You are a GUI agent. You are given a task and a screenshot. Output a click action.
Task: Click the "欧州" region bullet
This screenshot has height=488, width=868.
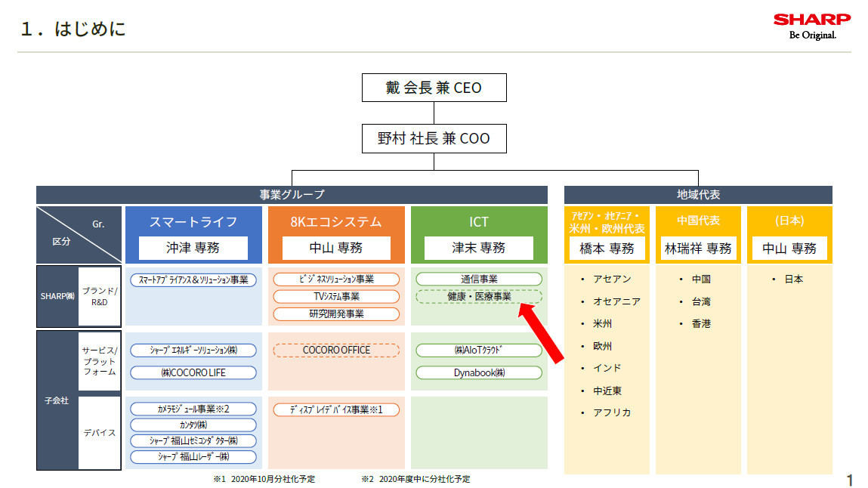(x=602, y=346)
